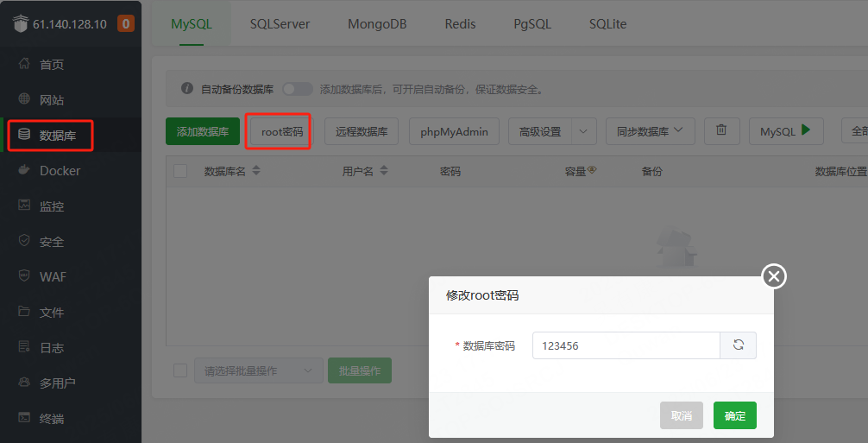Switch to the SQLite tab
Screen dimensions: 868x443
tap(607, 24)
